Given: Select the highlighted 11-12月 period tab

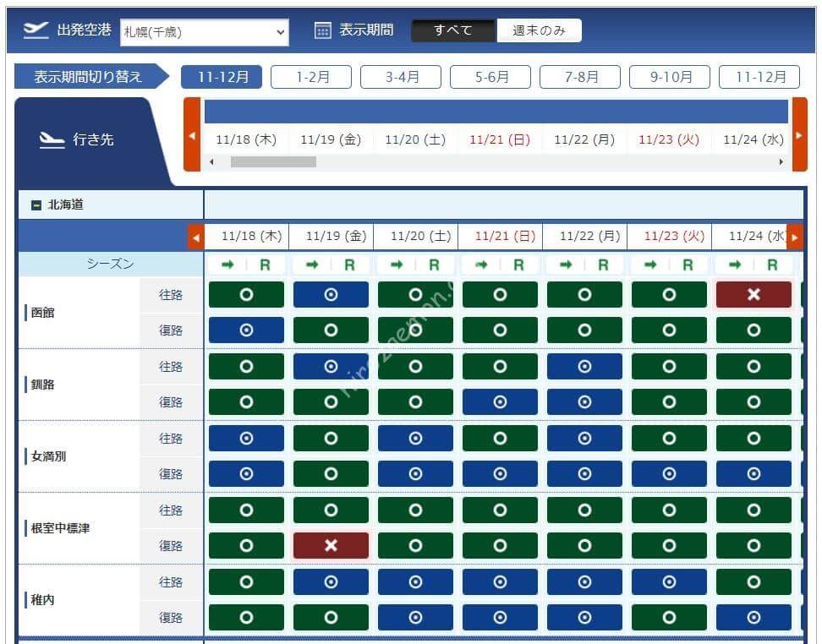Looking at the screenshot, I should (x=222, y=77).
